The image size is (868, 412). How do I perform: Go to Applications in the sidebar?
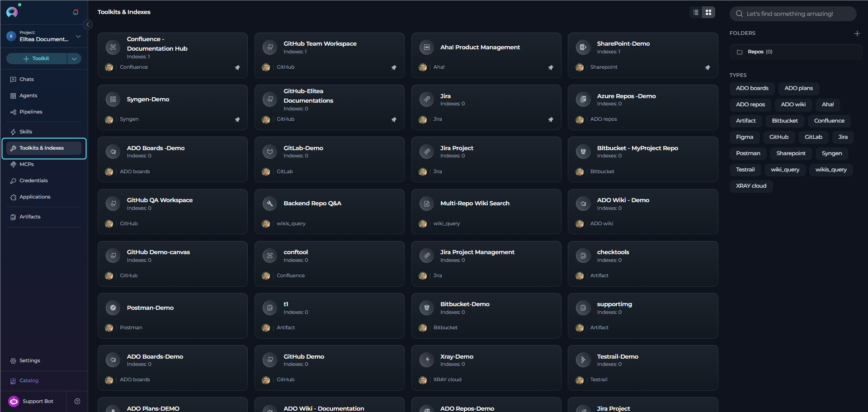point(44,197)
